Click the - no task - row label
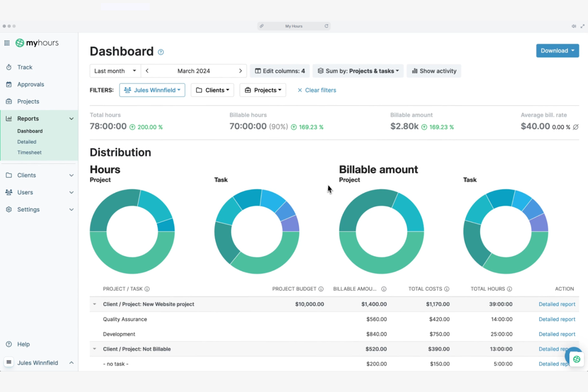 [116, 364]
